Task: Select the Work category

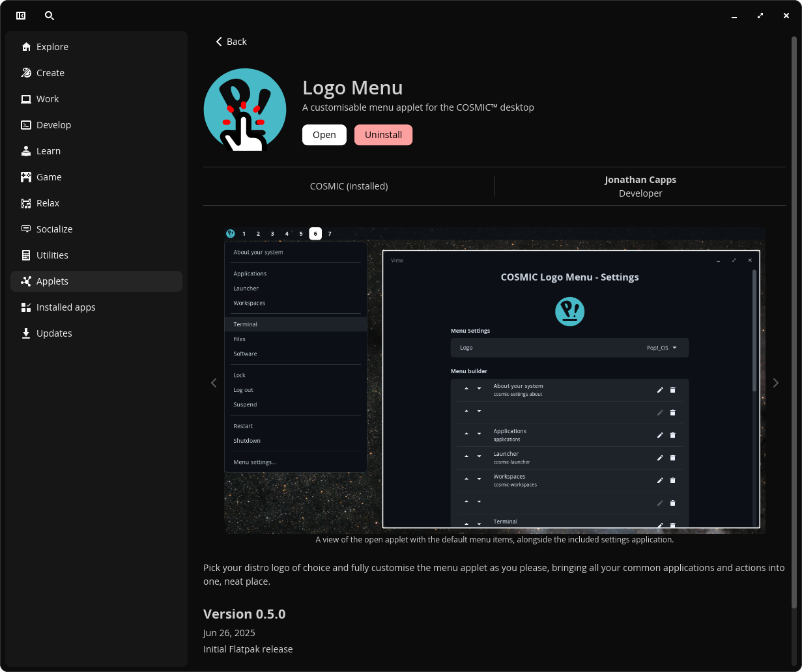Action: coord(96,99)
